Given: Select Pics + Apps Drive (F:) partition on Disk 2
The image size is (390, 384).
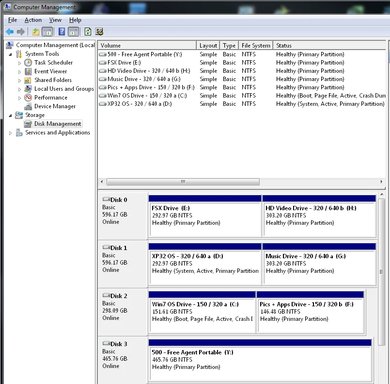Looking at the screenshot, I should (310, 312).
